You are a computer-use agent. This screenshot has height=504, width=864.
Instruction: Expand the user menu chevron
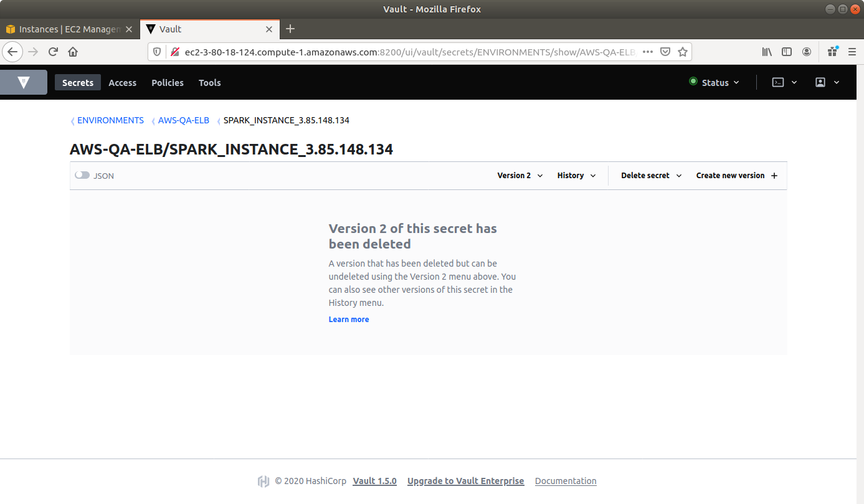click(837, 82)
